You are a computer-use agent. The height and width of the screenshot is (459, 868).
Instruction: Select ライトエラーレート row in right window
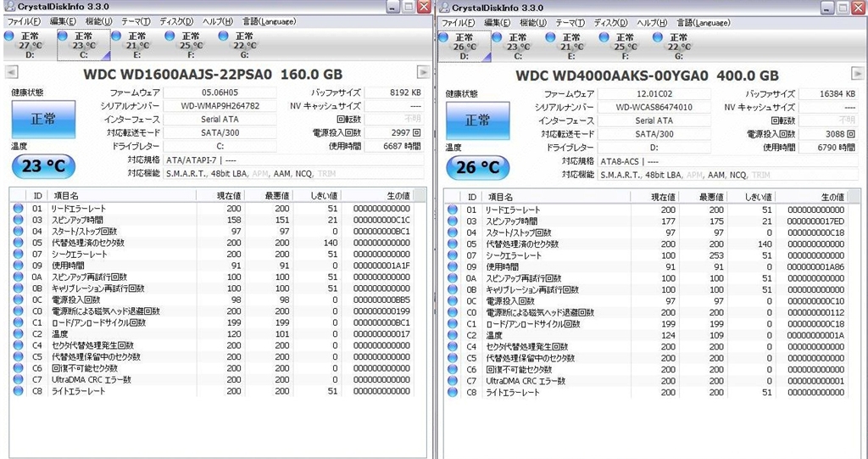pyautogui.click(x=646, y=393)
